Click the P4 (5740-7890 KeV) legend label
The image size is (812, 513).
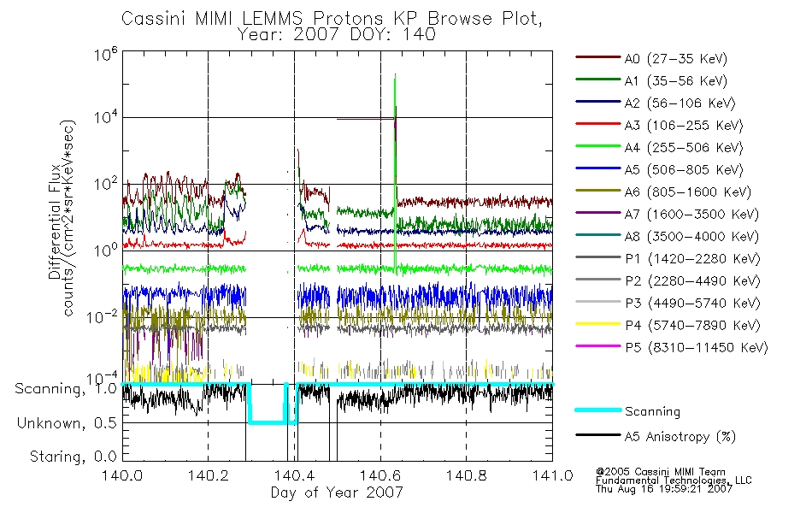pyautogui.click(x=692, y=326)
